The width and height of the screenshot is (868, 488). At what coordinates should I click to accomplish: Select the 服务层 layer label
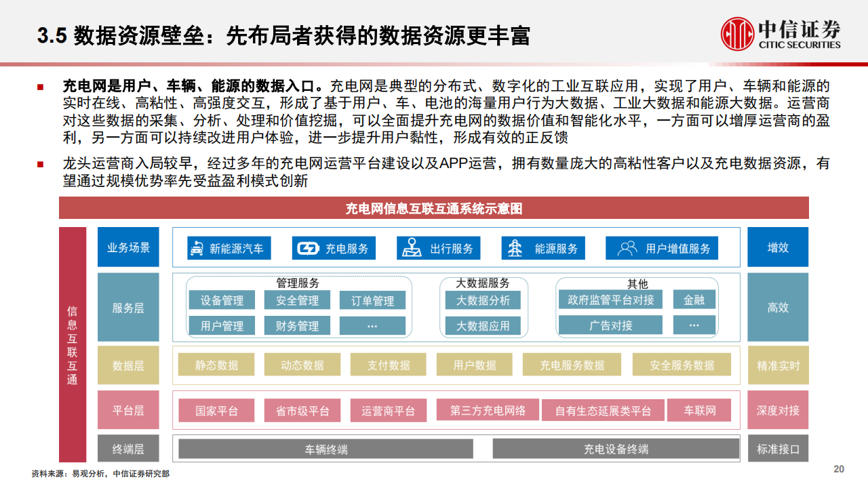click(x=128, y=307)
